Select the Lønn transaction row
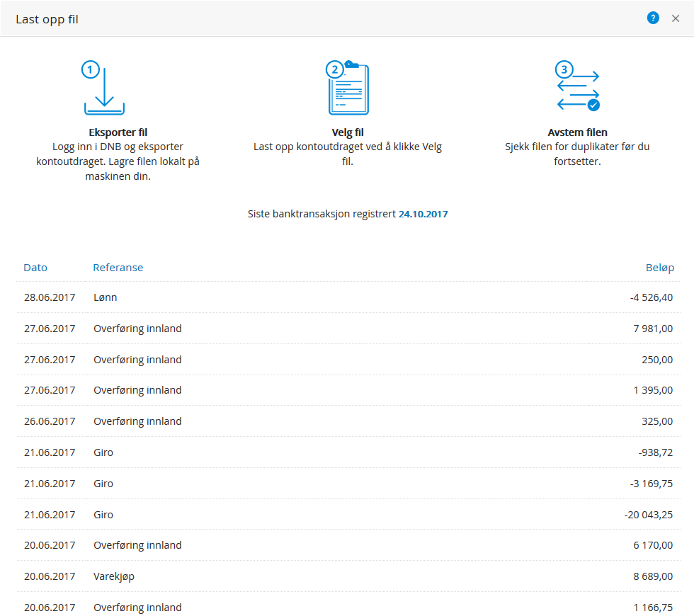This screenshot has width=694, height=616. [x=348, y=297]
